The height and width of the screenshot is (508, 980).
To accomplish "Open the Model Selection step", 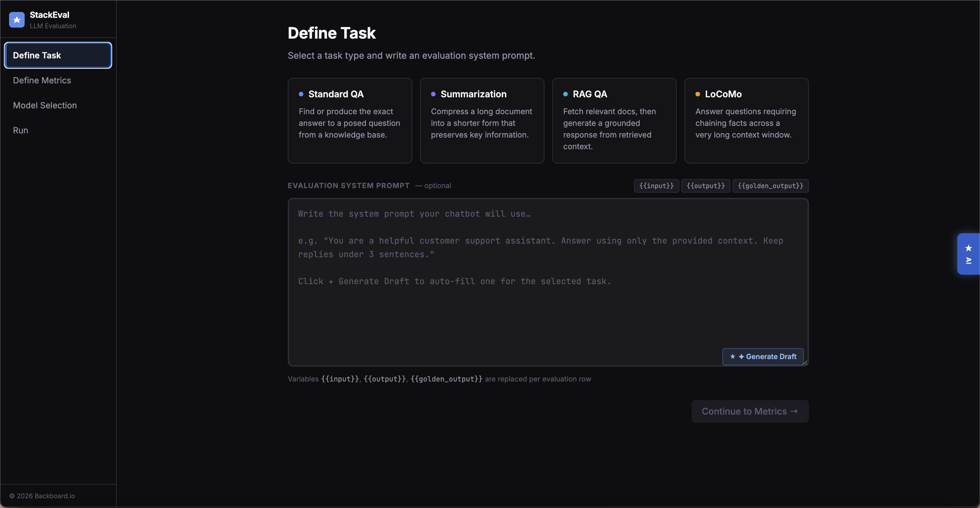I will pyautogui.click(x=58, y=105).
